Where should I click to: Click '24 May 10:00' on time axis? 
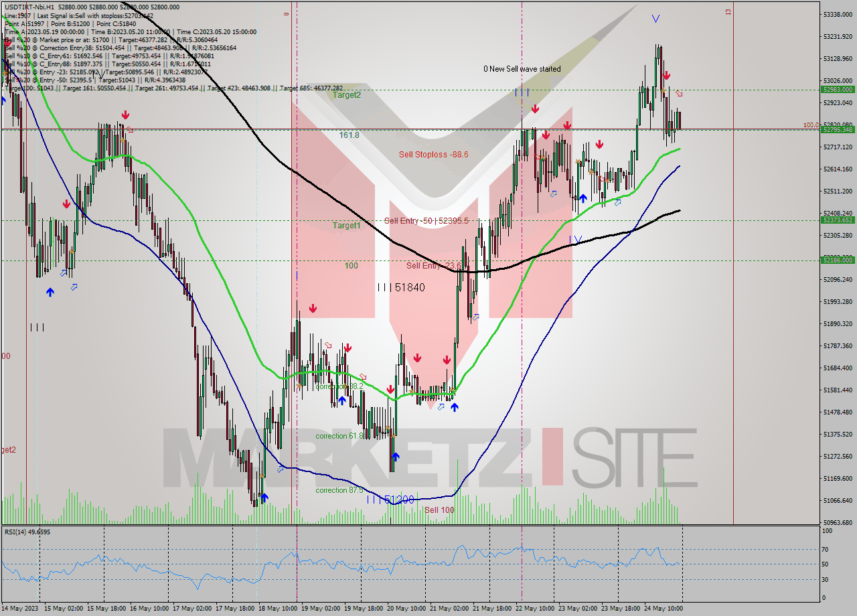click(x=662, y=608)
